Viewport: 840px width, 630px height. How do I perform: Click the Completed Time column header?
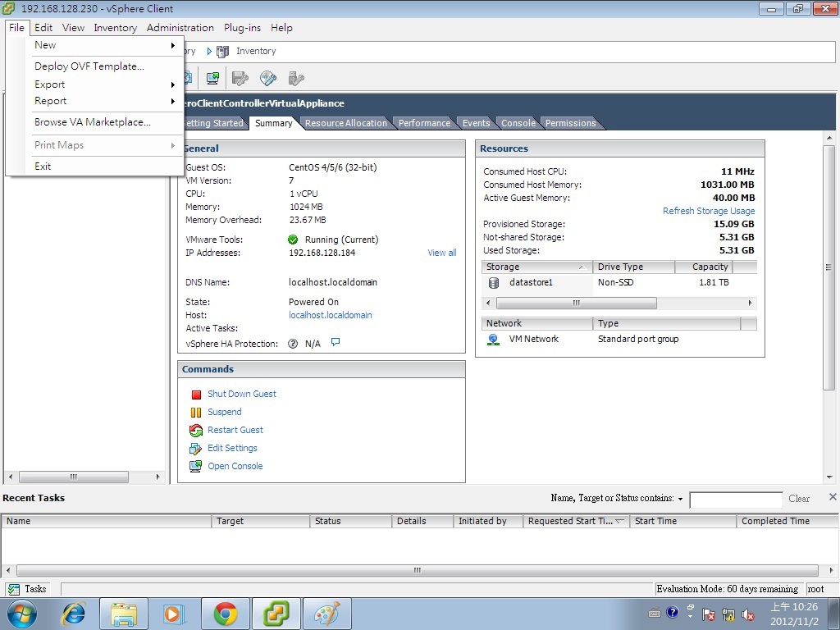tap(787, 521)
